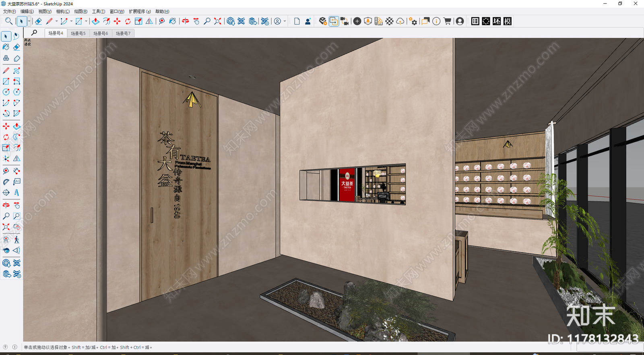The height and width of the screenshot is (355, 644).
Task: Select the Polygon tool in left toolbar
Action: click(17, 92)
